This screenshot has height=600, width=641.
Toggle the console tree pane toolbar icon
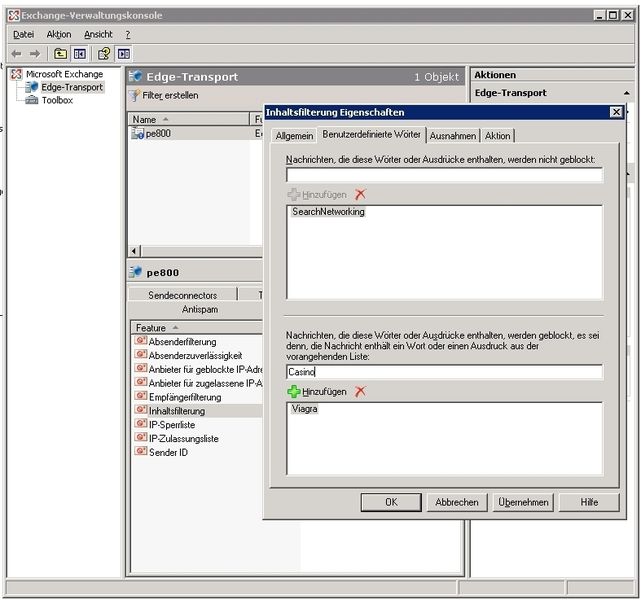[x=79, y=54]
